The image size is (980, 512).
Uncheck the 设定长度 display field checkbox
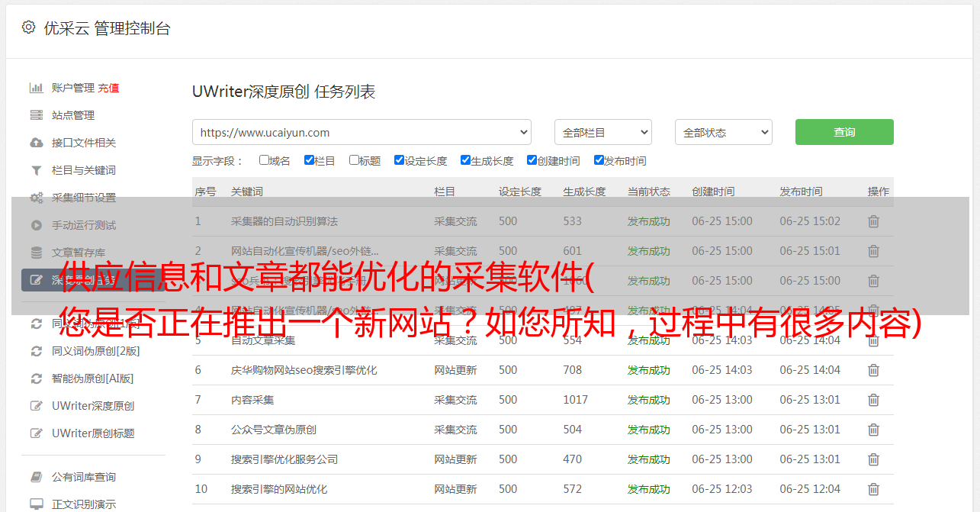(x=399, y=160)
